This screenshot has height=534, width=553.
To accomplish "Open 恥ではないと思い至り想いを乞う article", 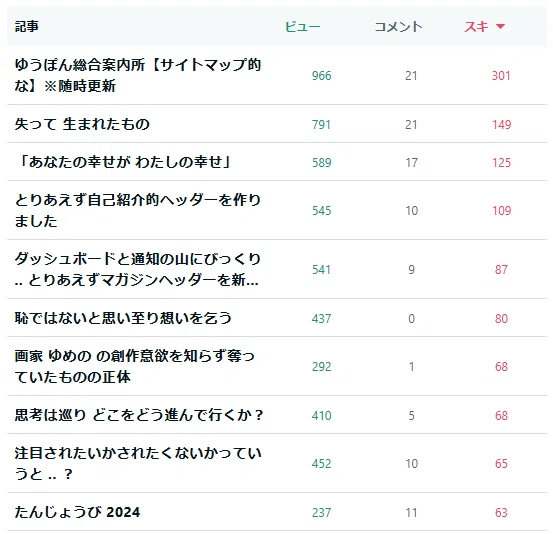I will [x=123, y=318].
